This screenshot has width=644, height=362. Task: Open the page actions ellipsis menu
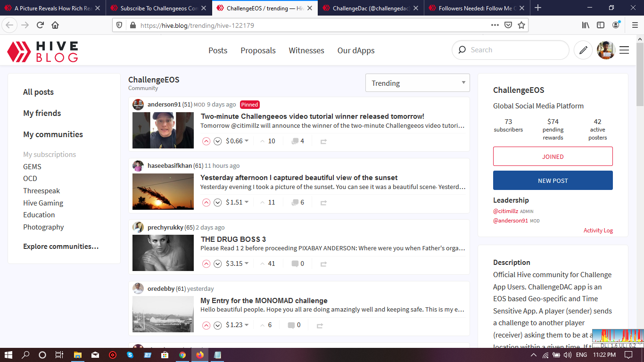tap(495, 25)
